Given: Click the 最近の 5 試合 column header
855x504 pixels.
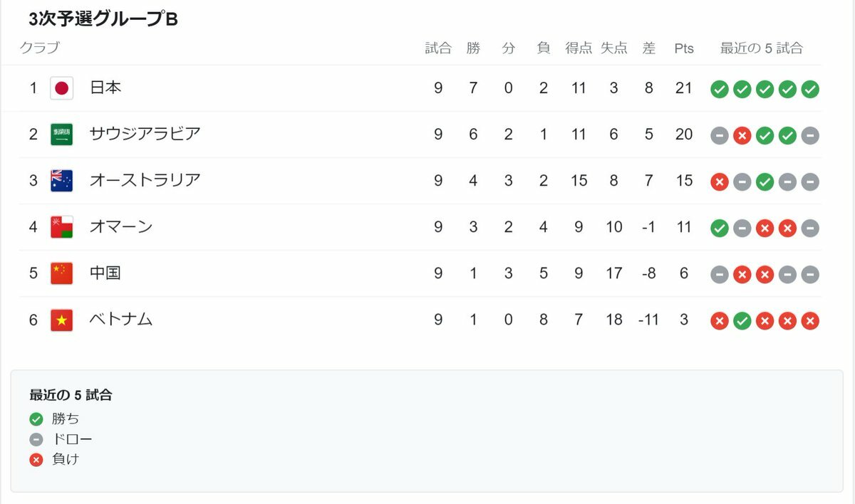Looking at the screenshot, I should 762,48.
